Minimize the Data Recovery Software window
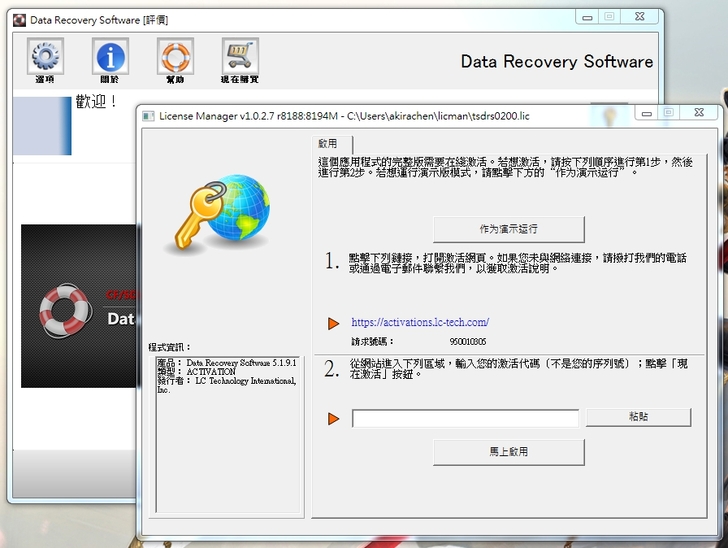This screenshot has height=548, width=728. [x=587, y=17]
